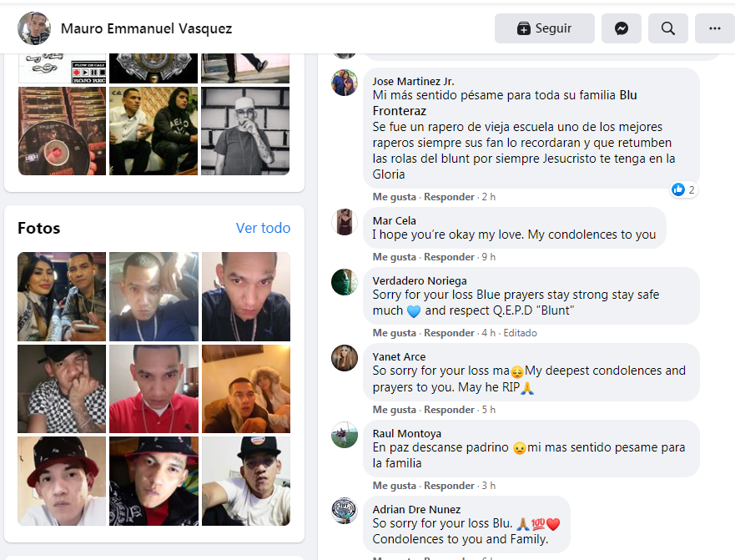Image resolution: width=735 pixels, height=560 pixels.
Task: Open photo of man in red polo
Action: tap(154, 389)
